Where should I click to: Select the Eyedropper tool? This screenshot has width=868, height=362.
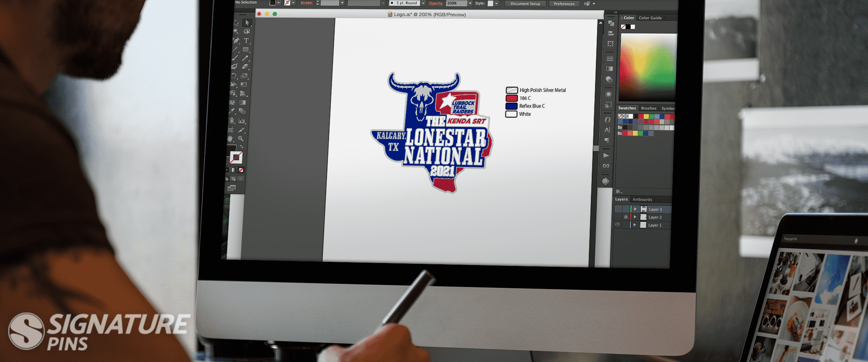point(232,111)
